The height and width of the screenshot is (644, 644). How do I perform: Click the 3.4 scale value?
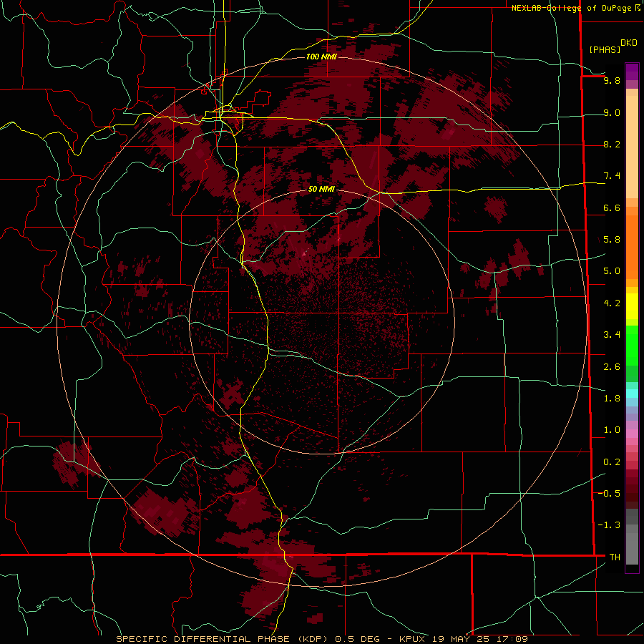pos(612,335)
